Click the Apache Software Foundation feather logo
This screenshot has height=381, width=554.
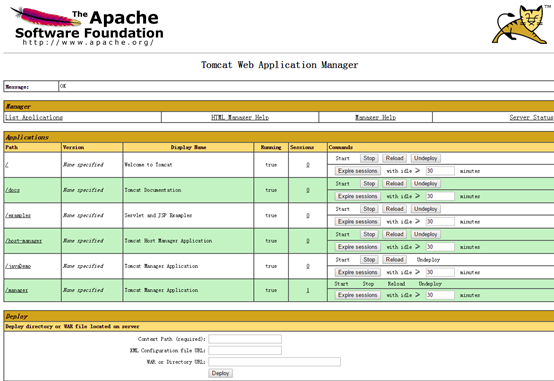(x=87, y=26)
